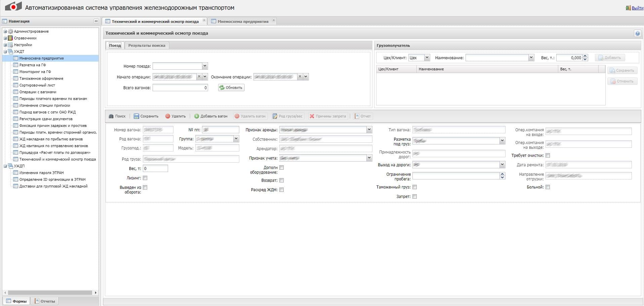The image size is (644, 306).
Task: Open the Номер поезда dropdown
Action: 205,66
